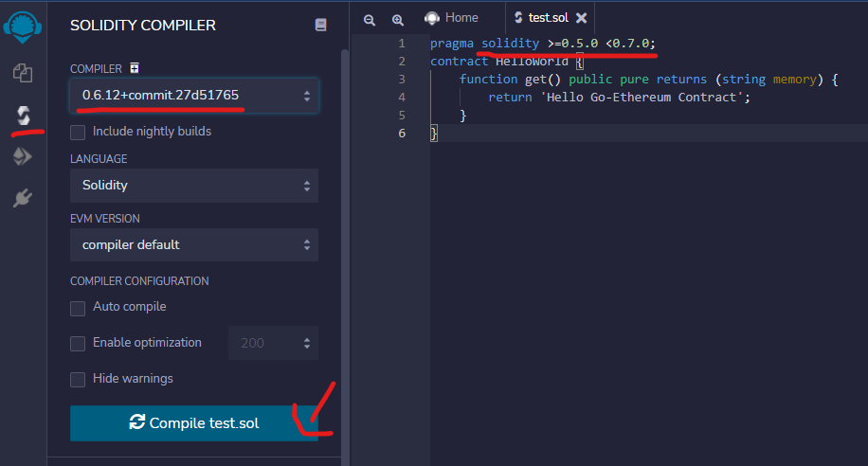Zoom out the editor font

[370, 20]
